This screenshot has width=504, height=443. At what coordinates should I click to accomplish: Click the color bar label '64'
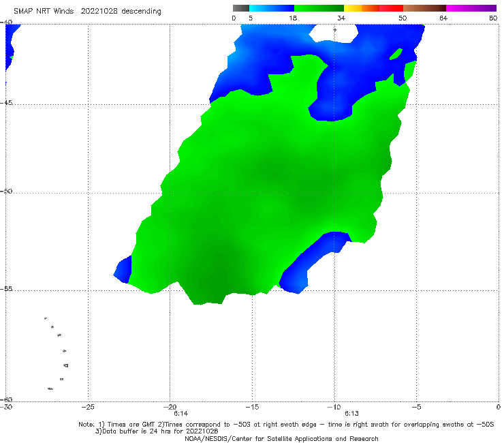point(443,18)
